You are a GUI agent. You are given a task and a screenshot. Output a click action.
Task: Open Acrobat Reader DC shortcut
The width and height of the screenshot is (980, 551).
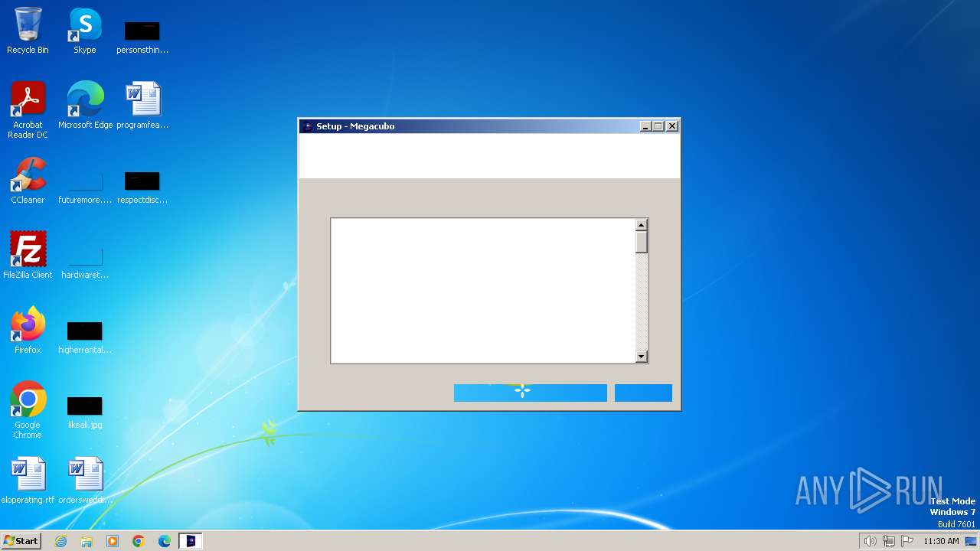[28, 109]
